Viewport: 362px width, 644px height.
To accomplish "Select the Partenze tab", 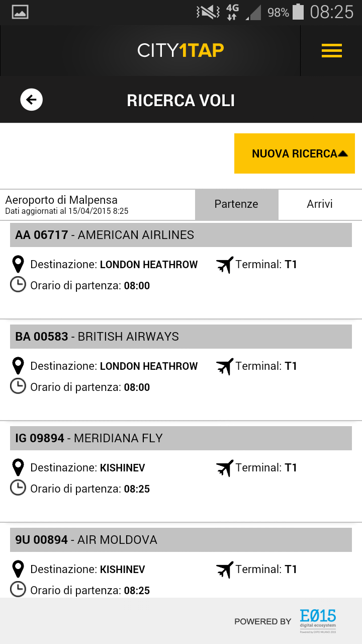I will click(x=236, y=204).
